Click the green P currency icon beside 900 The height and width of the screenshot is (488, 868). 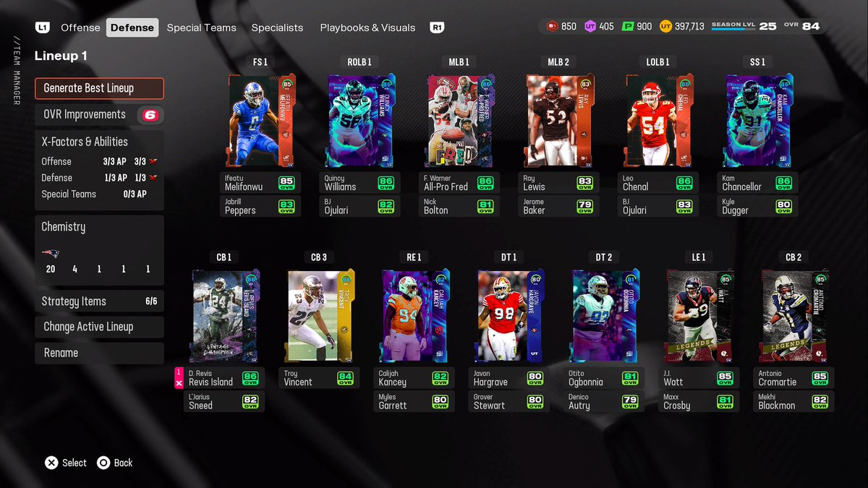tap(627, 26)
